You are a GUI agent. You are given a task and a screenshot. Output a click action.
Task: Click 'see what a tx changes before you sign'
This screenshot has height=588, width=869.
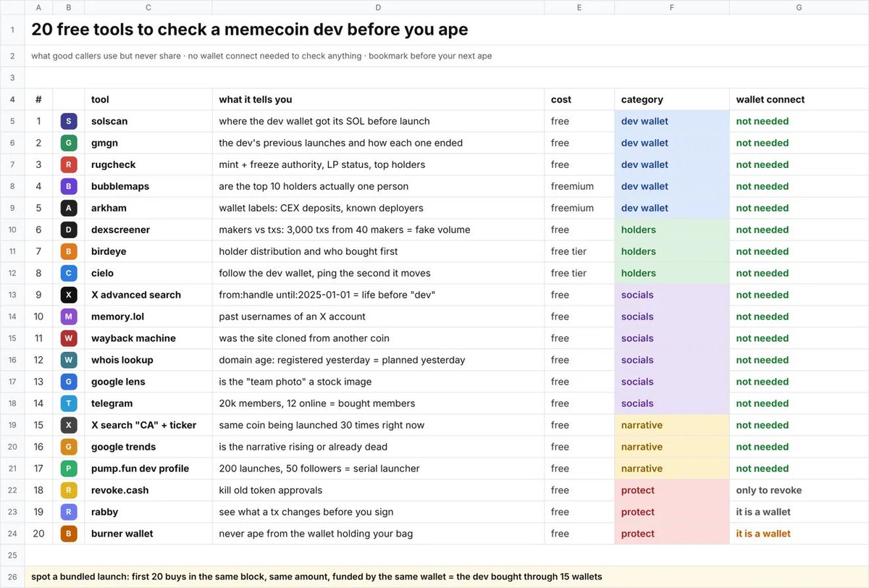pos(306,512)
